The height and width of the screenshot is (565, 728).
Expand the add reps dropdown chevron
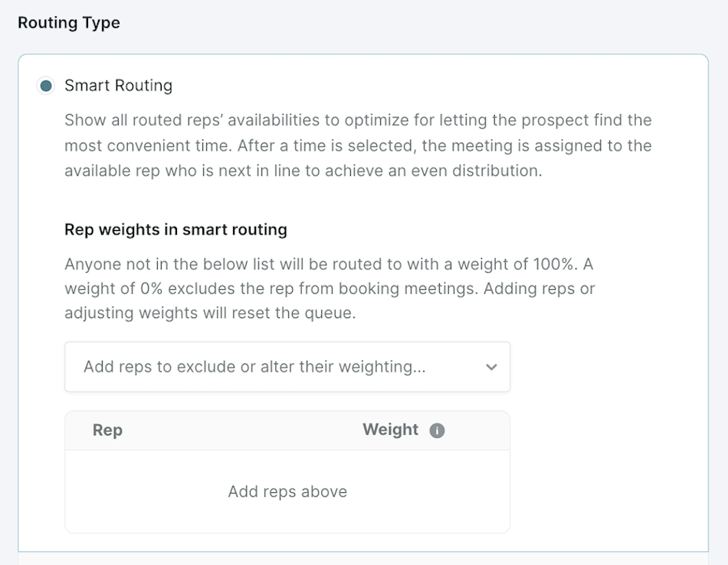click(x=491, y=367)
